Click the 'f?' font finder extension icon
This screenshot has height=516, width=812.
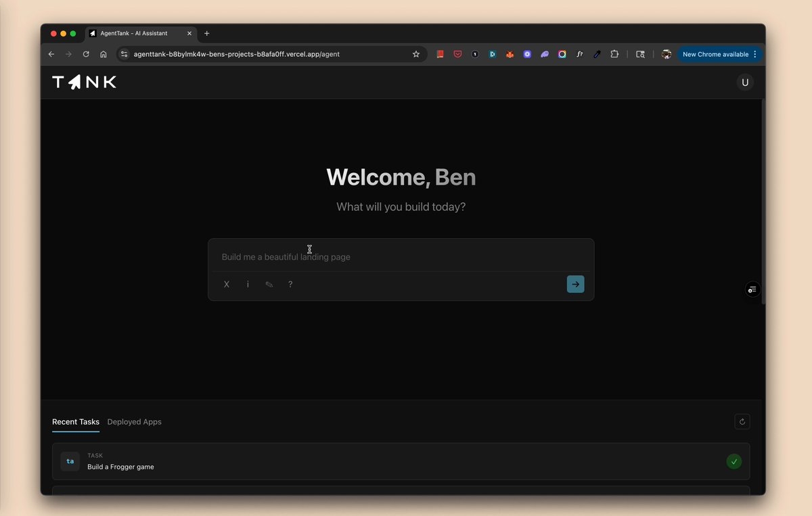580,54
